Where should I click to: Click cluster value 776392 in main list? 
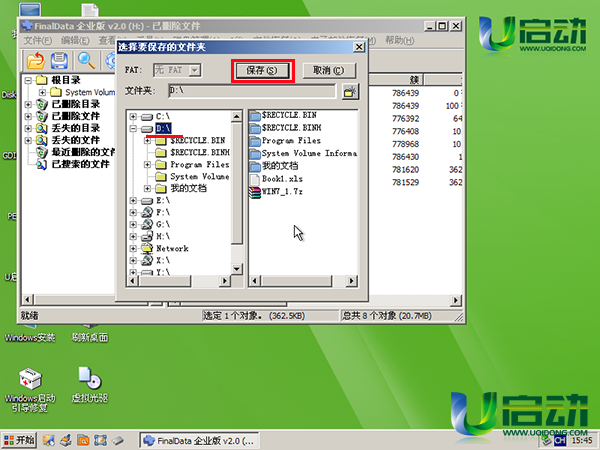pyautogui.click(x=406, y=119)
